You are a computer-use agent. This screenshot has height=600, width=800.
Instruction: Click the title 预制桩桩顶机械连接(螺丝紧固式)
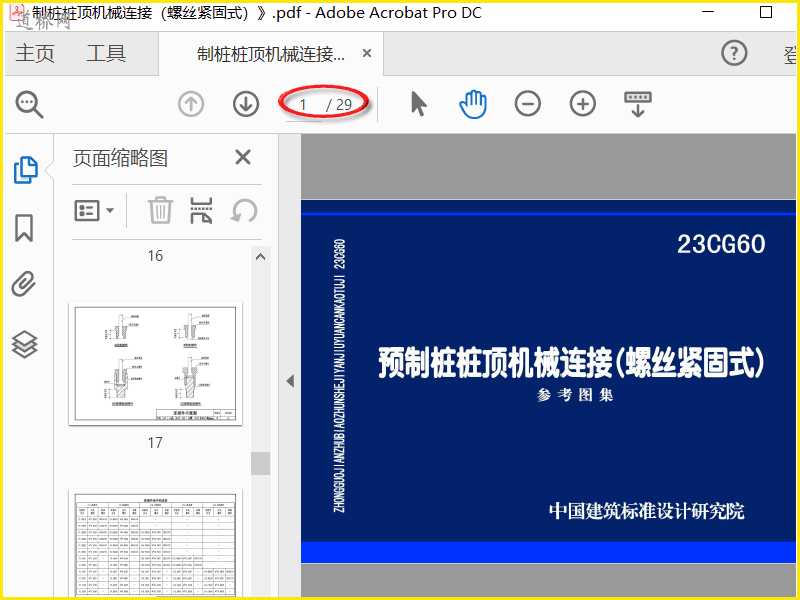point(571,363)
